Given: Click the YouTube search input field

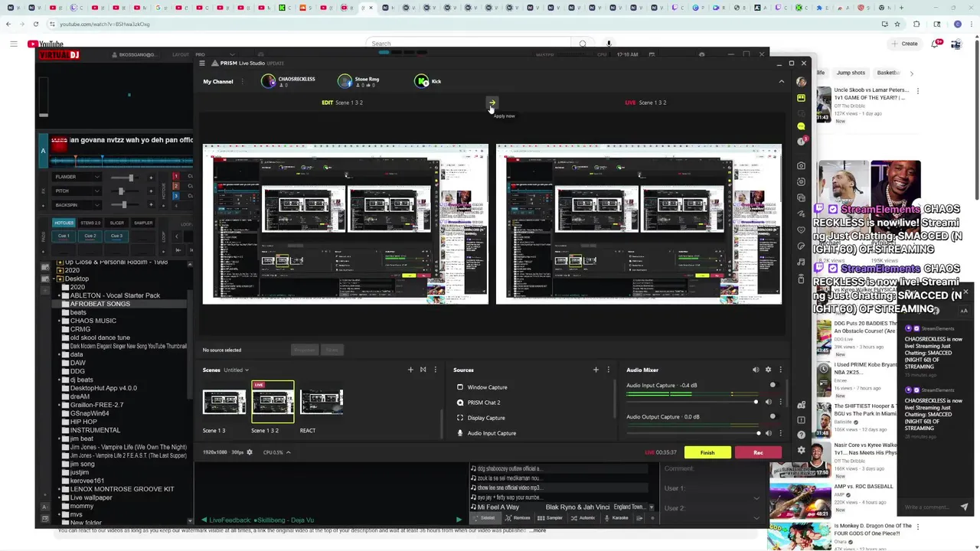Looking at the screenshot, I should pyautogui.click(x=469, y=44).
